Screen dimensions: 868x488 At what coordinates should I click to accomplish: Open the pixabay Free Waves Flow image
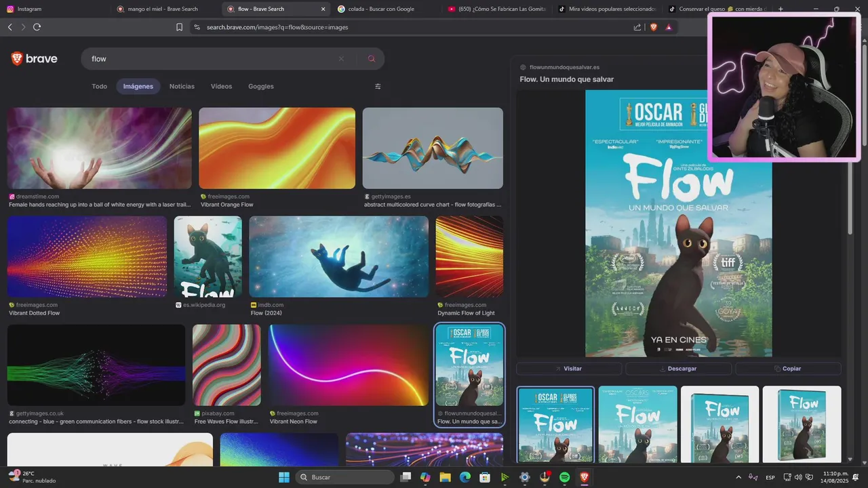point(226,365)
